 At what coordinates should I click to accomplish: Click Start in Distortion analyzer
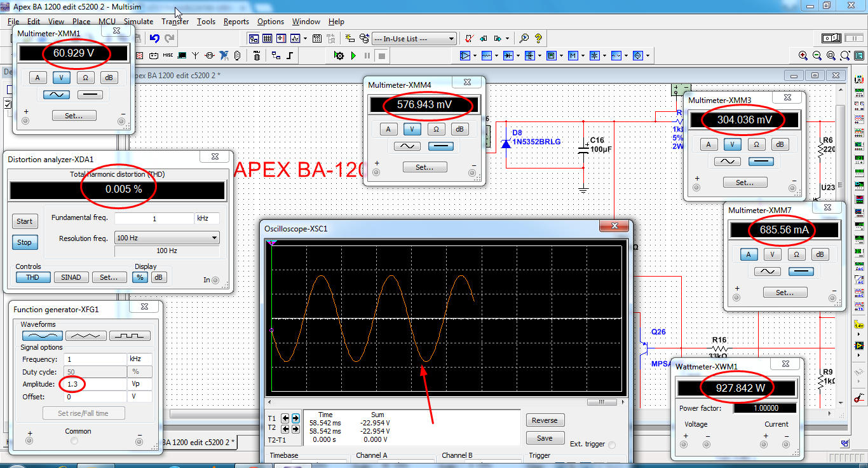pos(25,221)
